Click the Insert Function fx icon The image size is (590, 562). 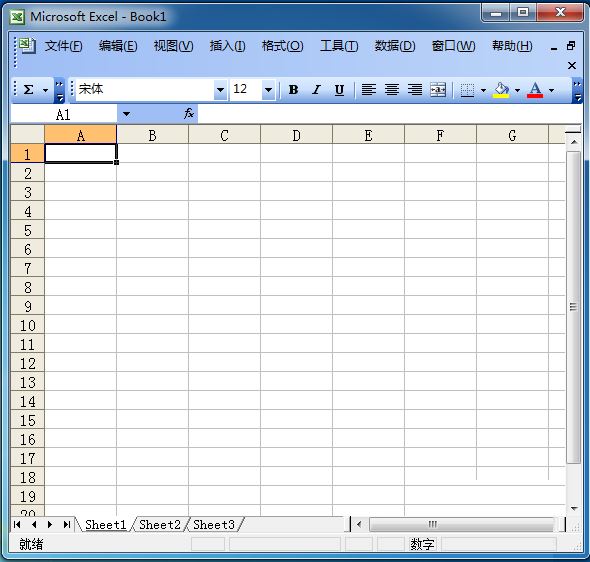(x=189, y=113)
